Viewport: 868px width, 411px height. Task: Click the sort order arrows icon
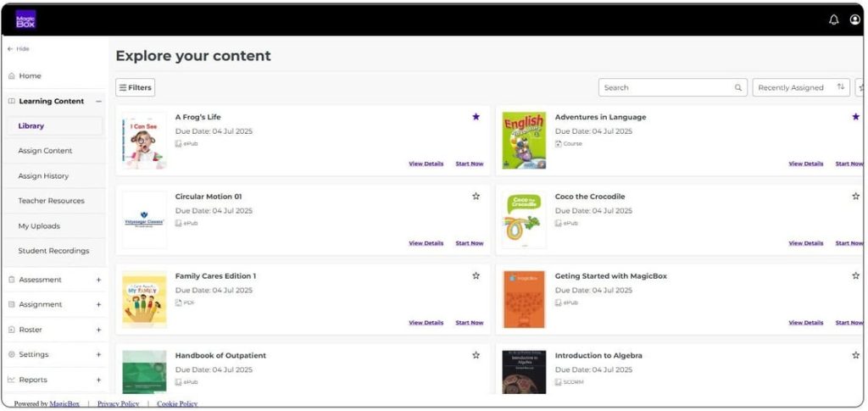click(841, 87)
